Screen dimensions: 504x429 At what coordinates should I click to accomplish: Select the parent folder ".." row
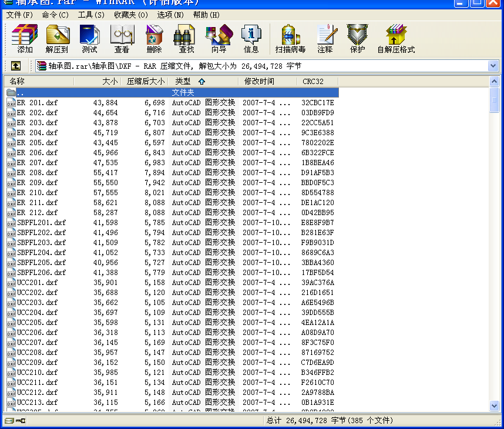21,93
